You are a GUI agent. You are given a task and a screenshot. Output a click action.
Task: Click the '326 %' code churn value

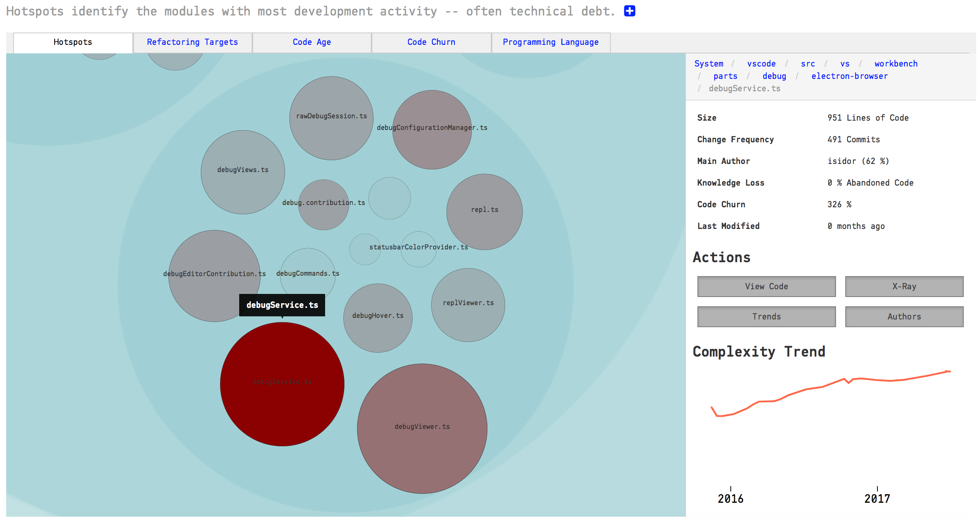click(x=839, y=205)
